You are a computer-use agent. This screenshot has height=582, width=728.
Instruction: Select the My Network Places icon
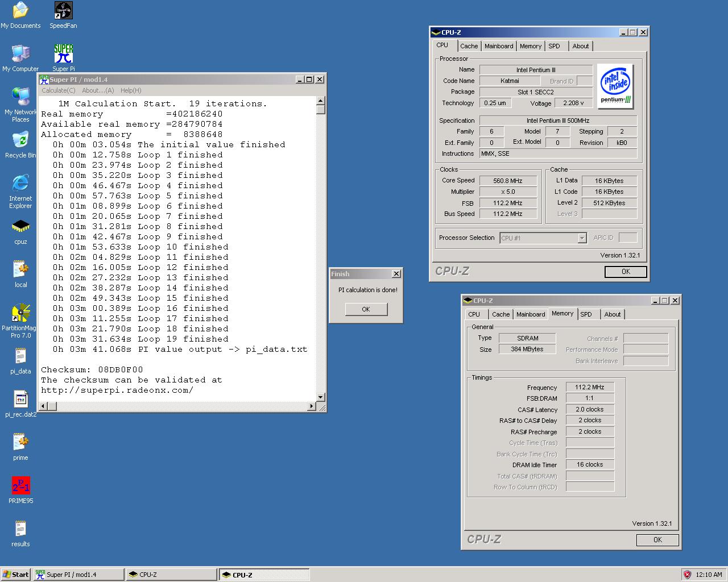tap(20, 105)
